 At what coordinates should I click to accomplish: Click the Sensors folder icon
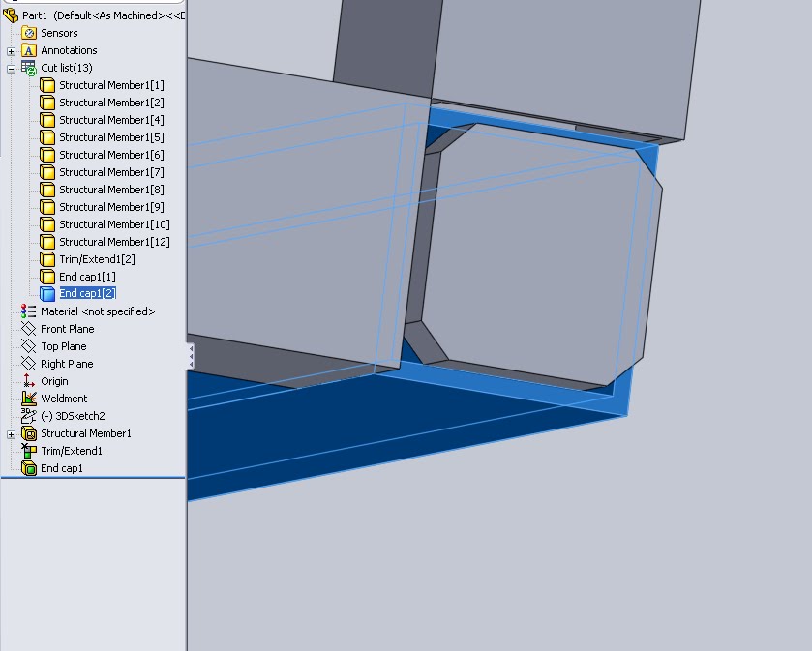29,33
